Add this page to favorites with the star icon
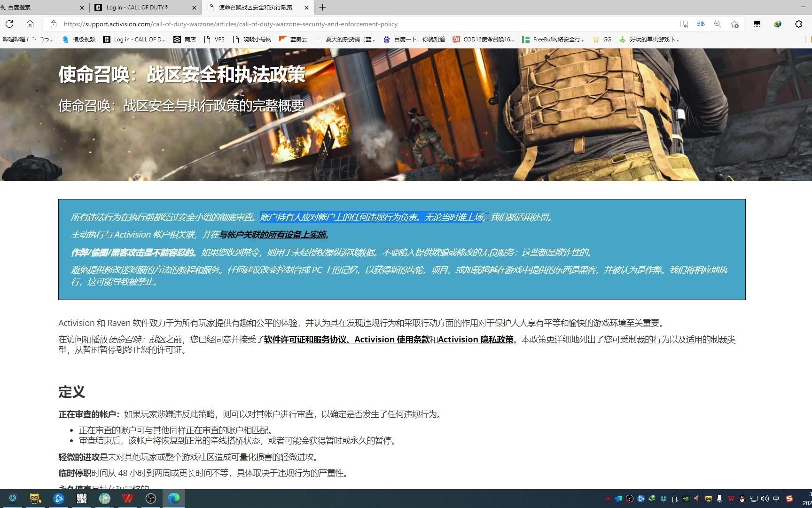 click(x=734, y=24)
